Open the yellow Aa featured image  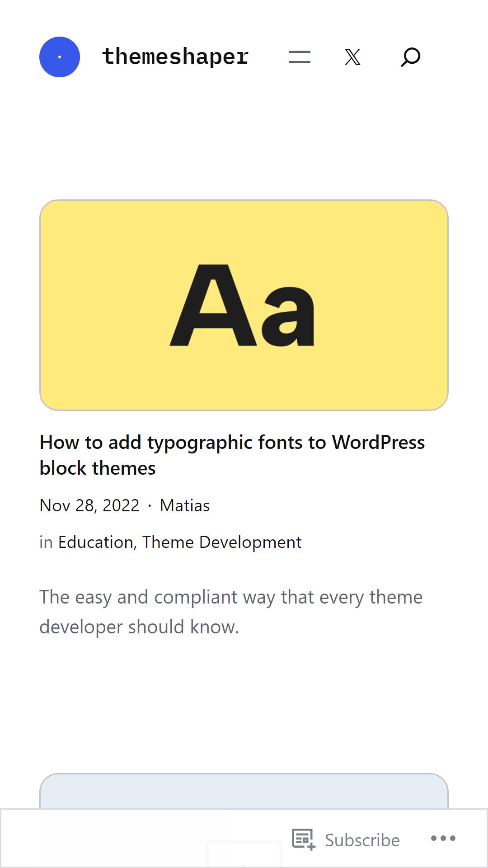point(244,305)
